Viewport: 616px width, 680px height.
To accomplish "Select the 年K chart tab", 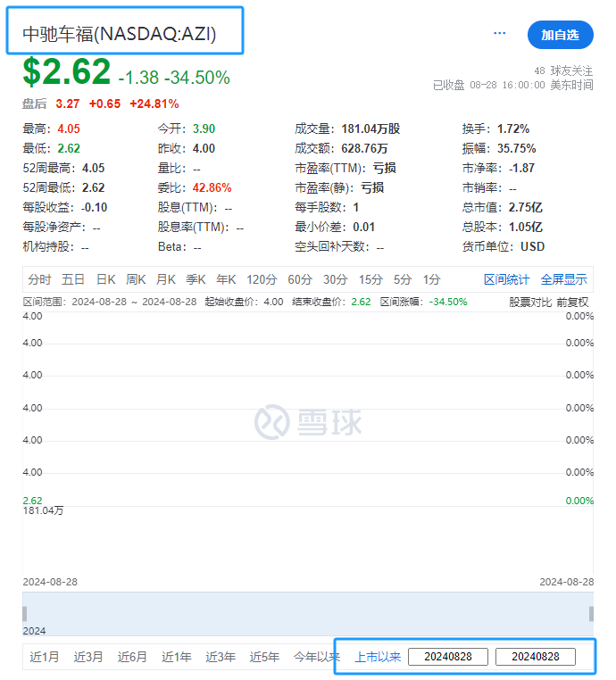I will [x=226, y=279].
